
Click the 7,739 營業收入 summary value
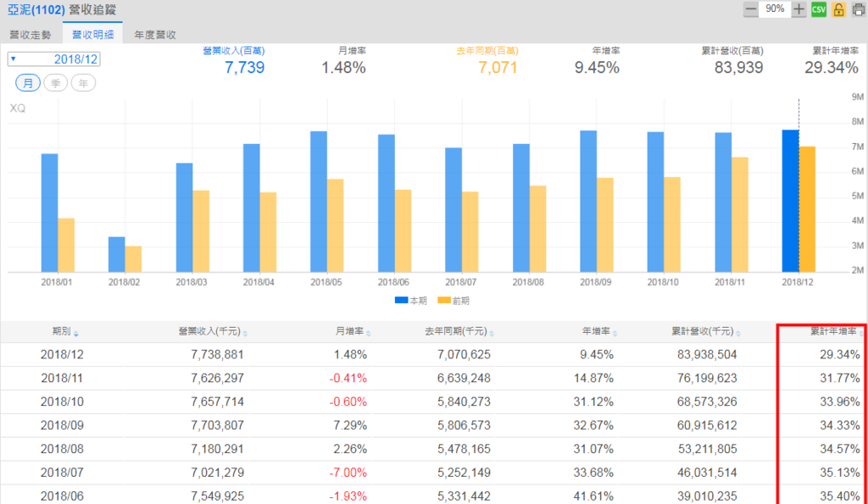click(x=244, y=68)
